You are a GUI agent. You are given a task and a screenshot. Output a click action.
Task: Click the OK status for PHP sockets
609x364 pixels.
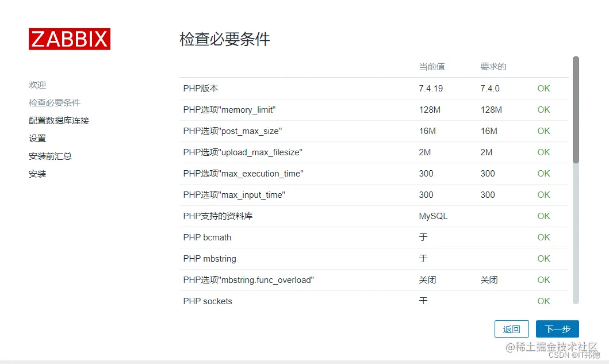click(543, 301)
